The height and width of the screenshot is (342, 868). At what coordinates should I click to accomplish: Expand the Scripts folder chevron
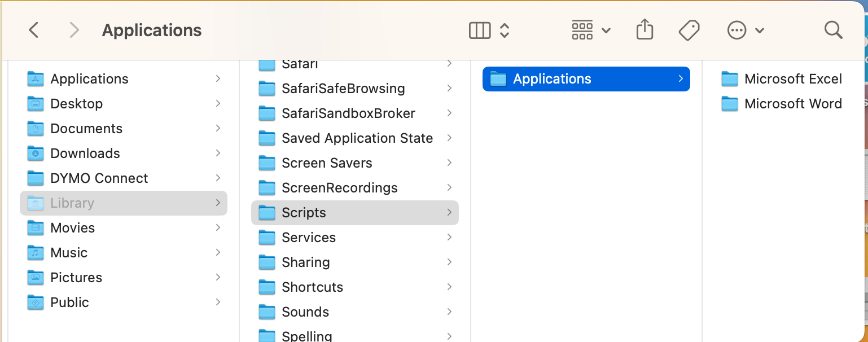pyautogui.click(x=449, y=213)
